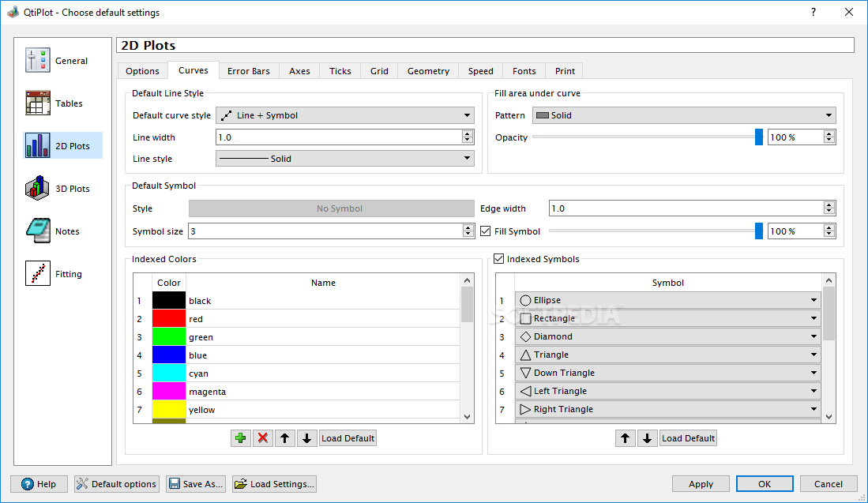Select the 'magenta' color name cell

coord(323,391)
